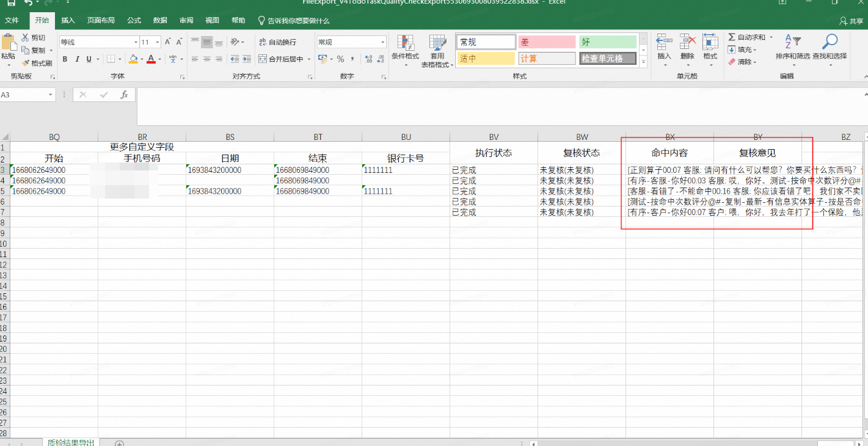Viewport: 868px width, 446px height.
Task: Decrease decimal places
Action: pyautogui.click(x=381, y=59)
